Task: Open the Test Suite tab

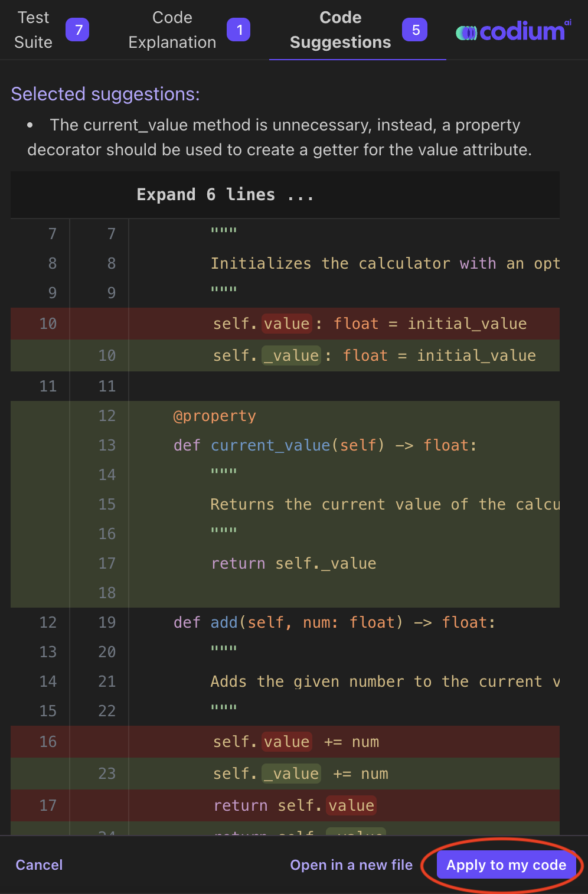Action: [34, 30]
